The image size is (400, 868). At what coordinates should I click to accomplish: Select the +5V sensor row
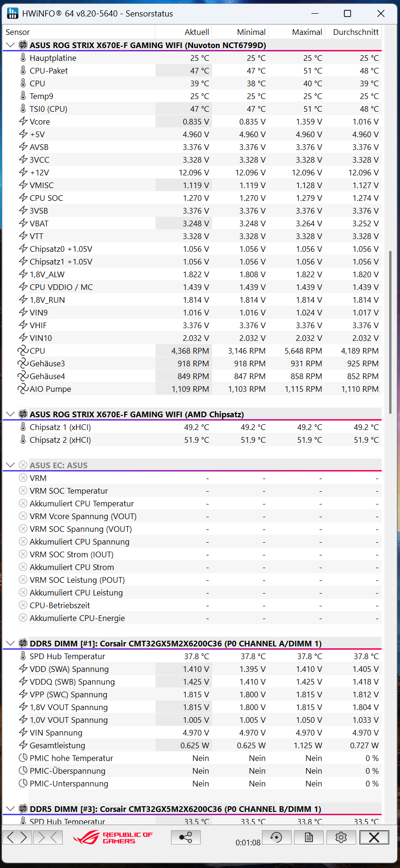point(192,134)
